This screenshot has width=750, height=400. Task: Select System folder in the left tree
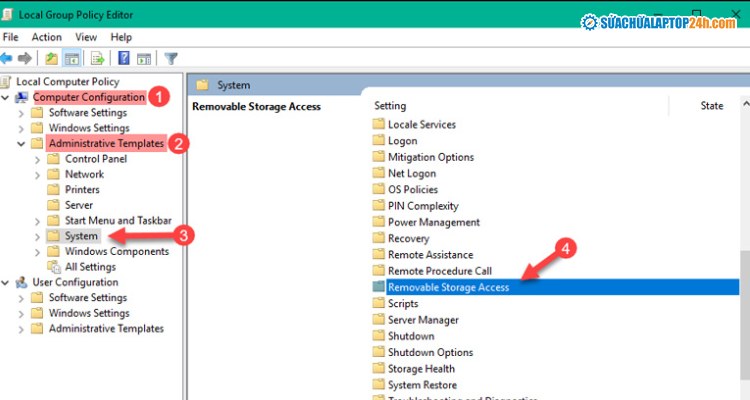[x=81, y=236]
